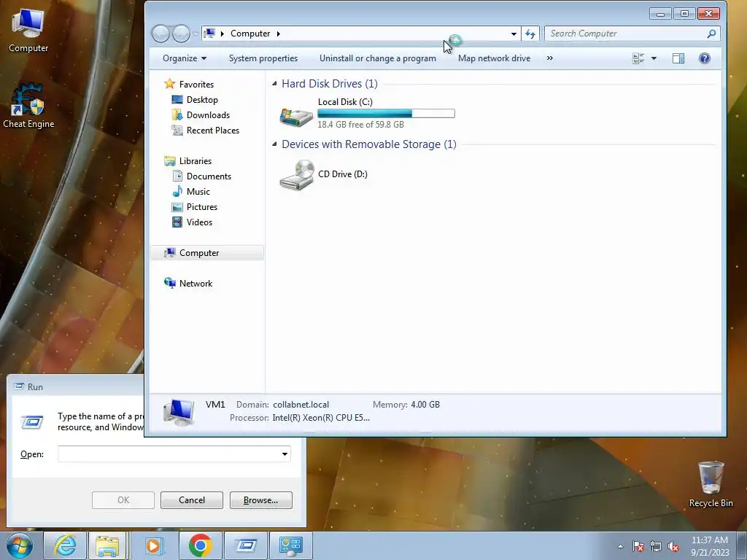Open the Pictures library

click(x=201, y=206)
